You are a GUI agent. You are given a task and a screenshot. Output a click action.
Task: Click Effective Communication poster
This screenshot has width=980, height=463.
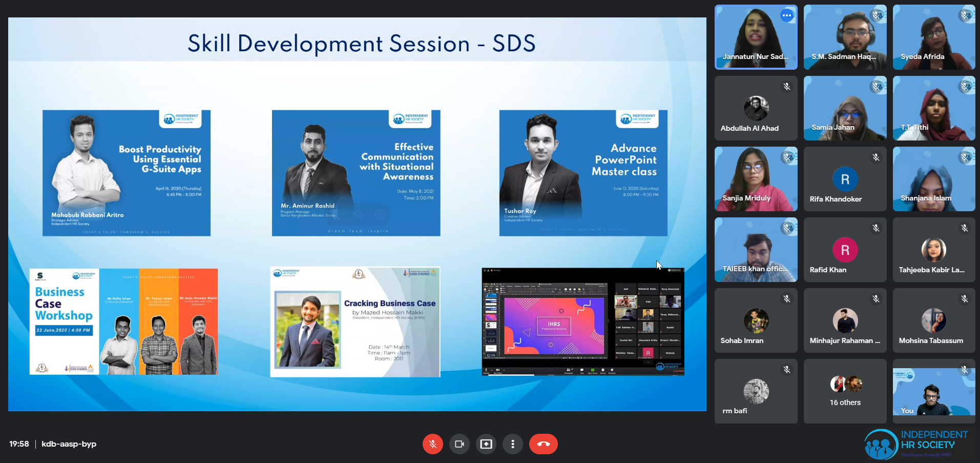[x=356, y=173]
